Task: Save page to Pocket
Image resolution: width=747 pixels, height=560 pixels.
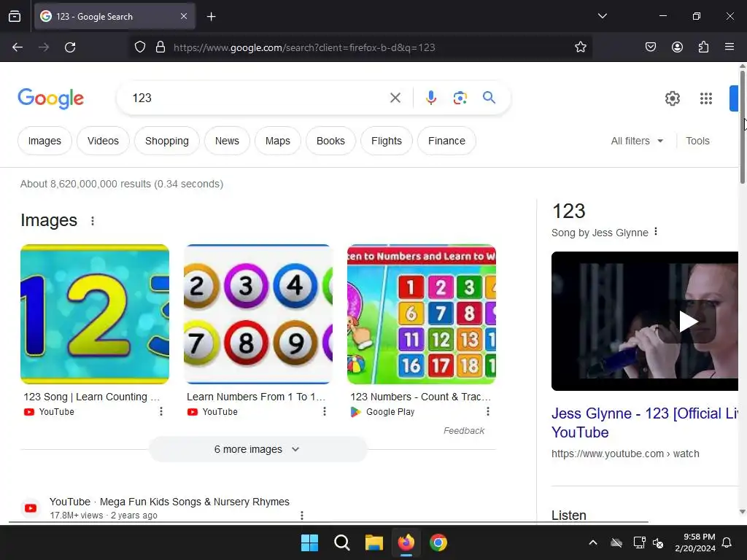Action: (x=650, y=47)
